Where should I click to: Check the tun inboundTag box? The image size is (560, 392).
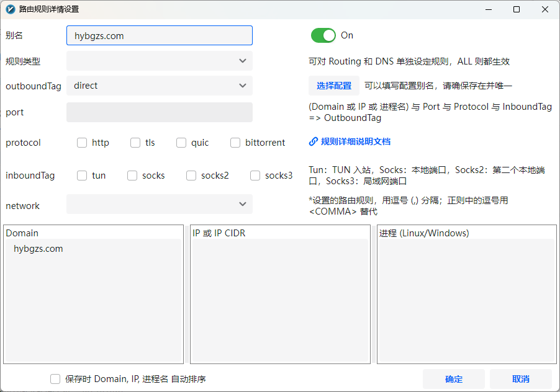pyautogui.click(x=82, y=176)
